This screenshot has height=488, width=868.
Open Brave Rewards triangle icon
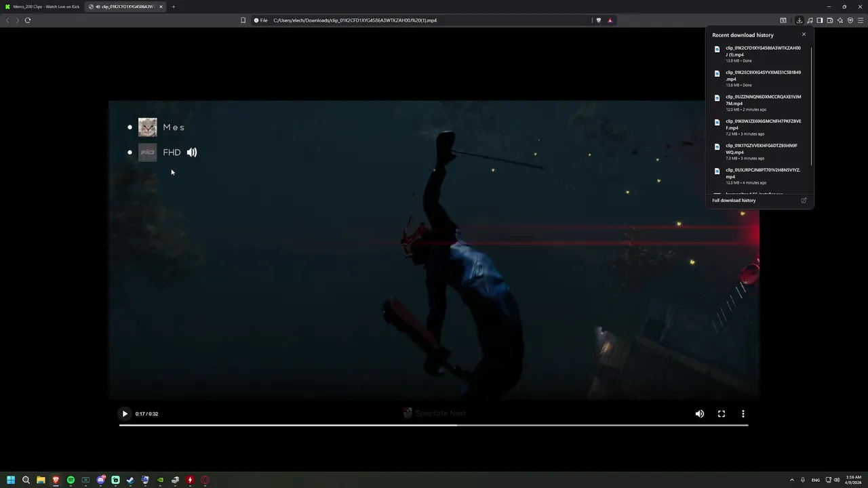pyautogui.click(x=610, y=20)
